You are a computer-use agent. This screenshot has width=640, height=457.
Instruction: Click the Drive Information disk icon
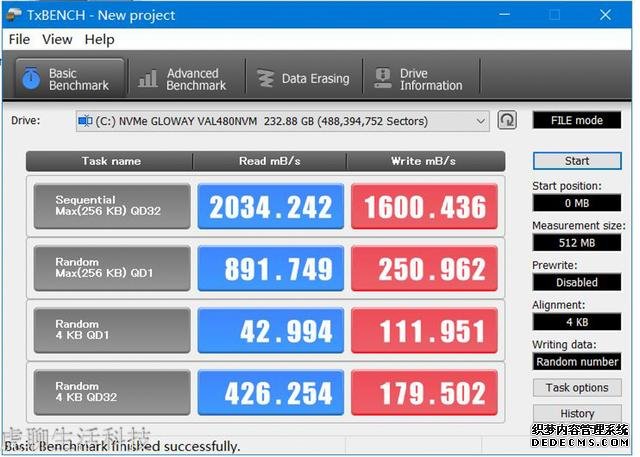coord(383,78)
